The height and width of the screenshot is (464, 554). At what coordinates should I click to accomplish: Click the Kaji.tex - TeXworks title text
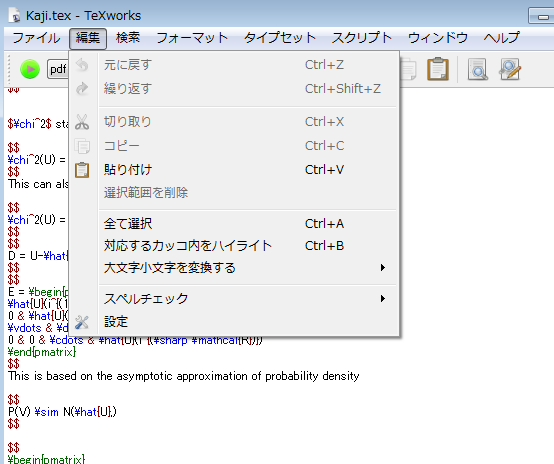tap(83, 16)
